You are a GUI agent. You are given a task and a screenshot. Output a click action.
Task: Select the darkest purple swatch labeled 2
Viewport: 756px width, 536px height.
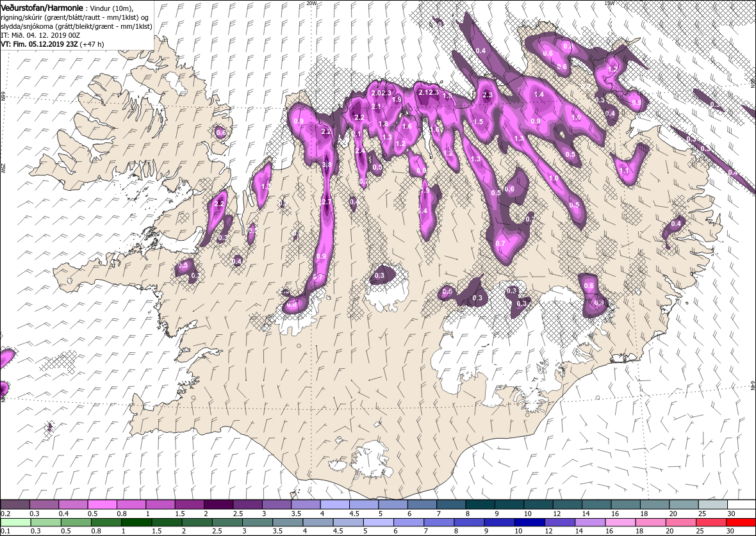tap(218, 504)
